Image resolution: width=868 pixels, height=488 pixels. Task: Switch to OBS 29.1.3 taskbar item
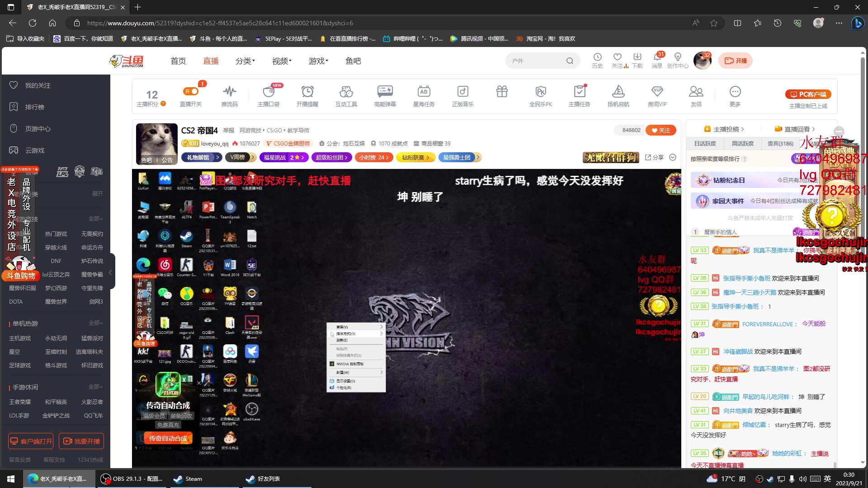coord(132,479)
